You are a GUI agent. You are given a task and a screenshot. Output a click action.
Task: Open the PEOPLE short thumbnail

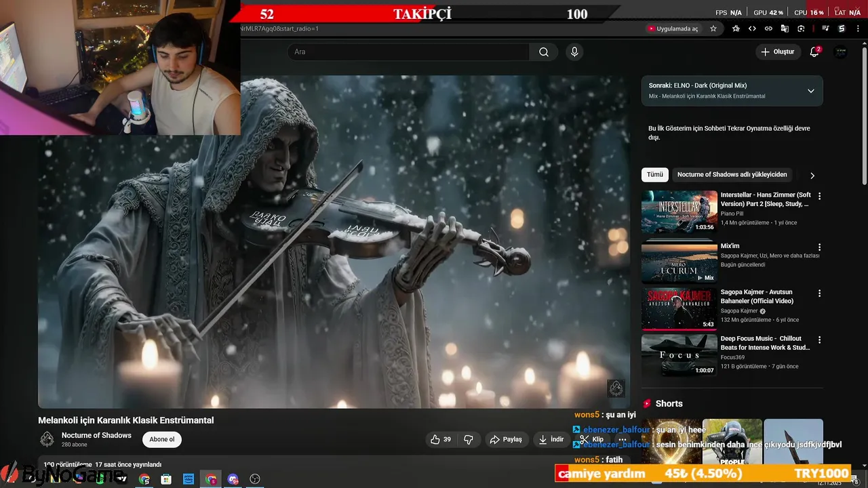tap(732, 441)
